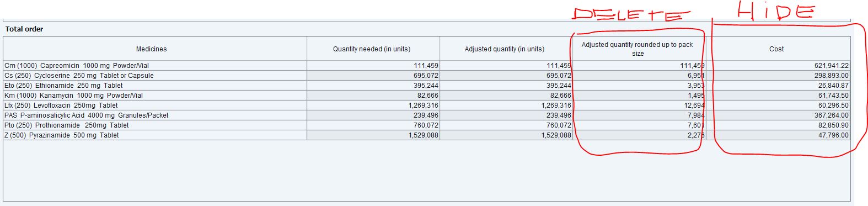Select the Cs (250) Cycloserine row
The height and width of the screenshot is (206, 868).
tap(427, 76)
